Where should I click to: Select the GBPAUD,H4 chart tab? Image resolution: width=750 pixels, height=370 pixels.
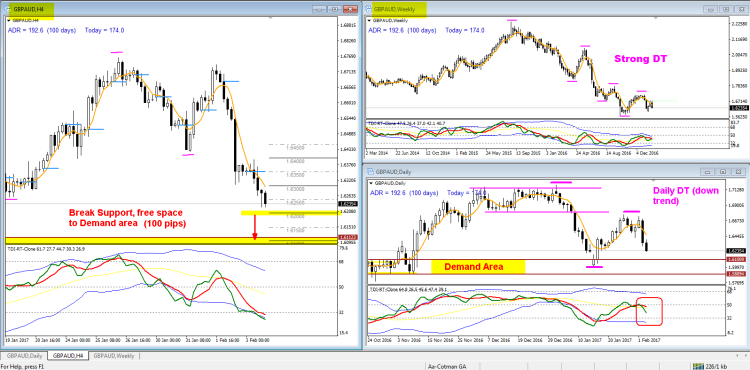coord(68,356)
